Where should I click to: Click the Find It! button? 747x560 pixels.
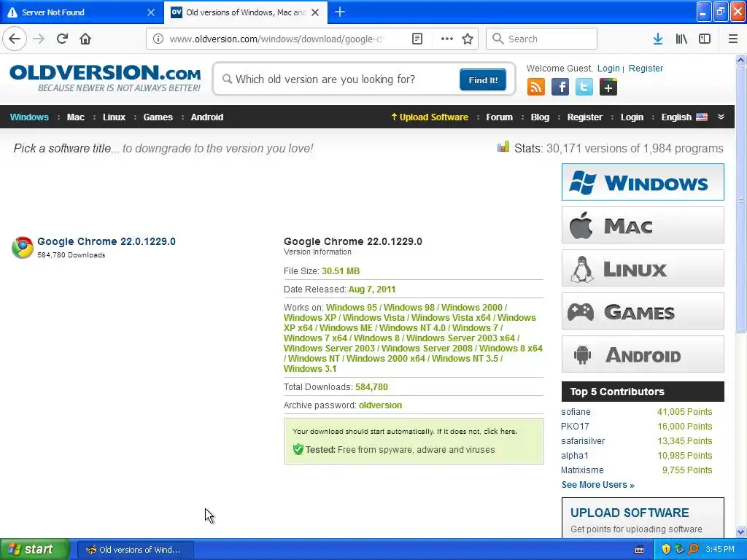pos(483,79)
